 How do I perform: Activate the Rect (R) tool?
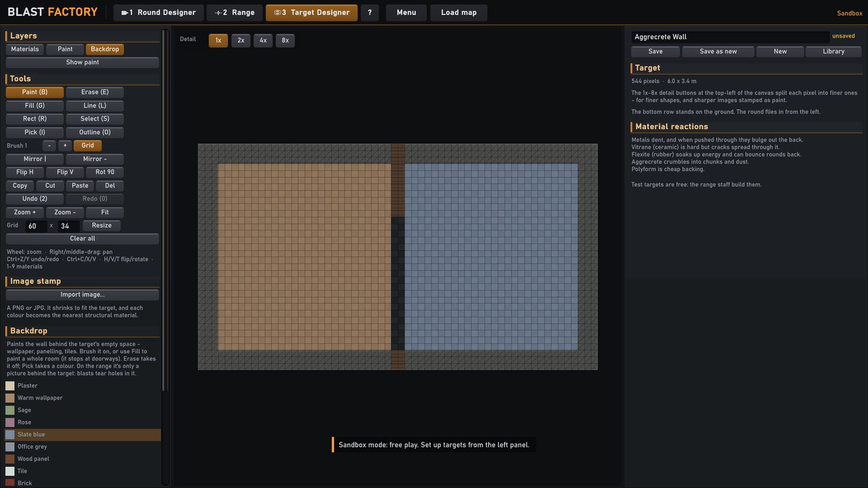point(35,119)
